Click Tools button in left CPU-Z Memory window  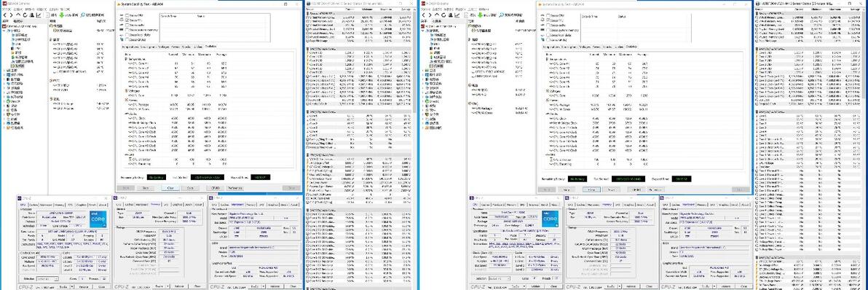point(159,286)
